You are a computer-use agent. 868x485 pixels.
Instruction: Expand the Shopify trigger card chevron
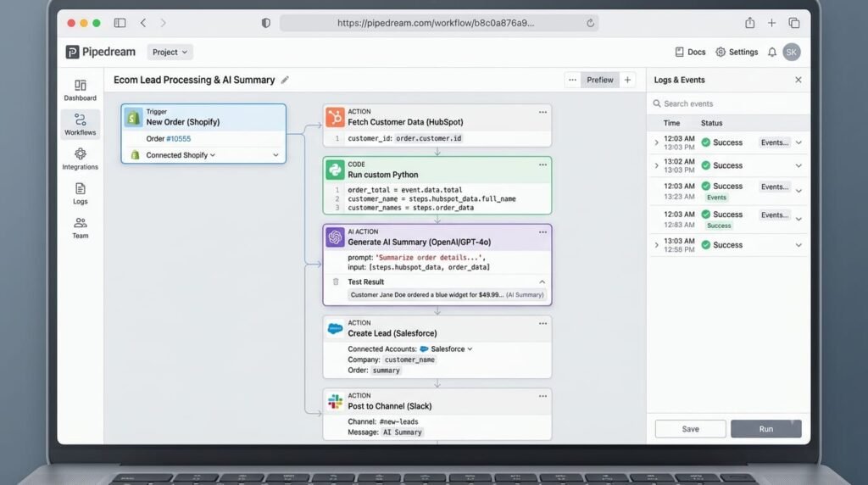[x=275, y=155]
